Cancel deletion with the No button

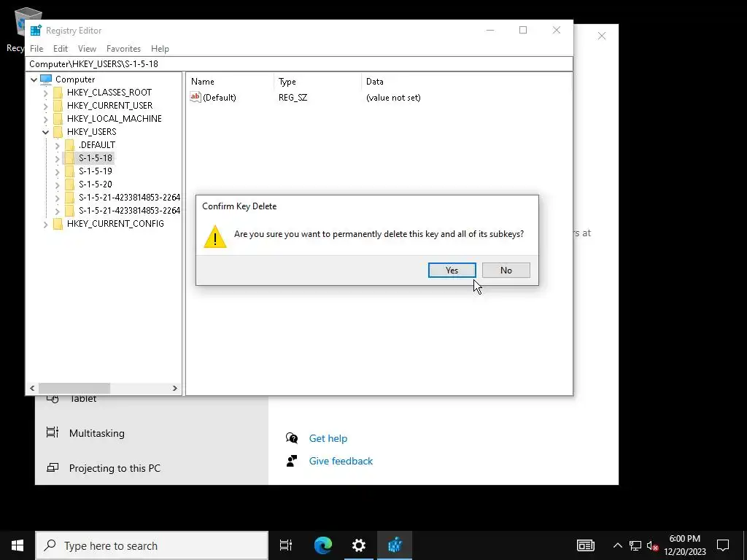coord(506,270)
